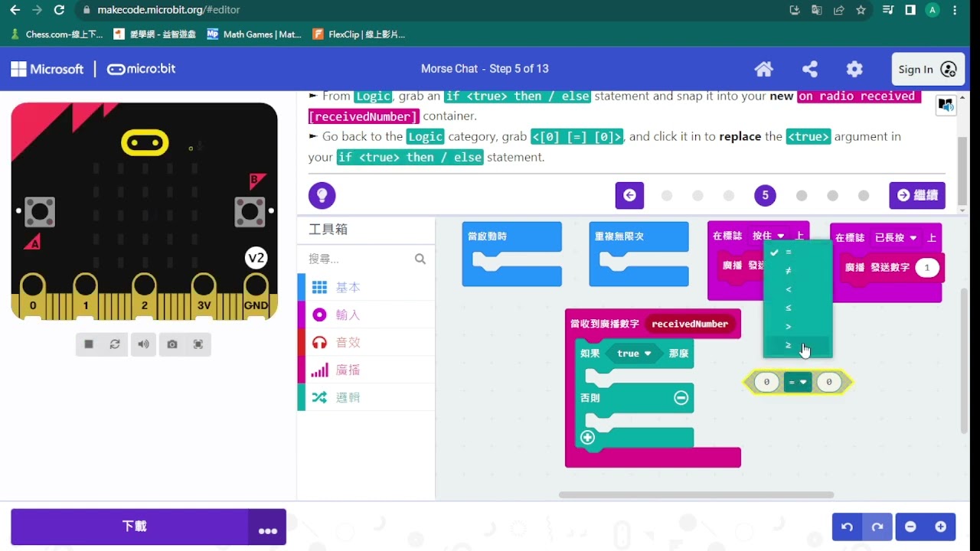Edit left zero of comparison block
The image size is (980, 551).
tap(766, 382)
